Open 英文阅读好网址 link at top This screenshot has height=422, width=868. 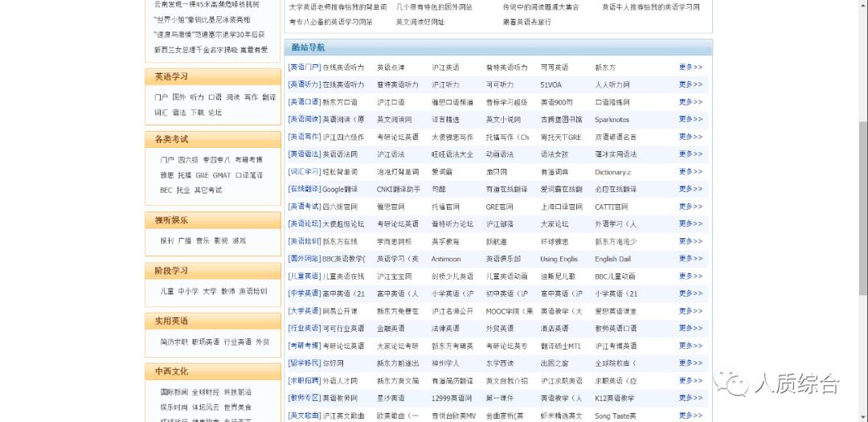tap(420, 23)
